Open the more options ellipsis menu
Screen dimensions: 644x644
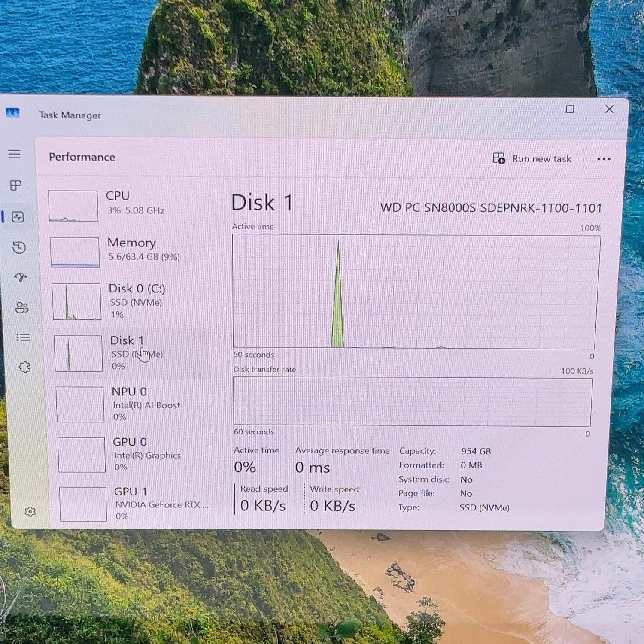(604, 159)
